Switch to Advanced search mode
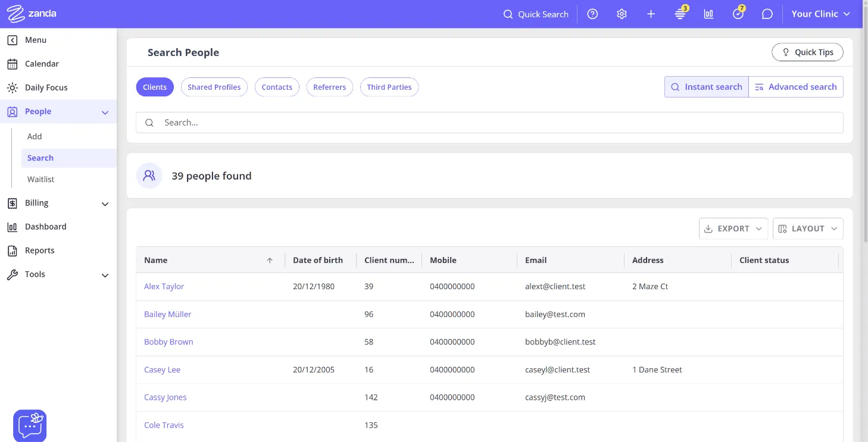The width and height of the screenshot is (868, 442). [796, 87]
